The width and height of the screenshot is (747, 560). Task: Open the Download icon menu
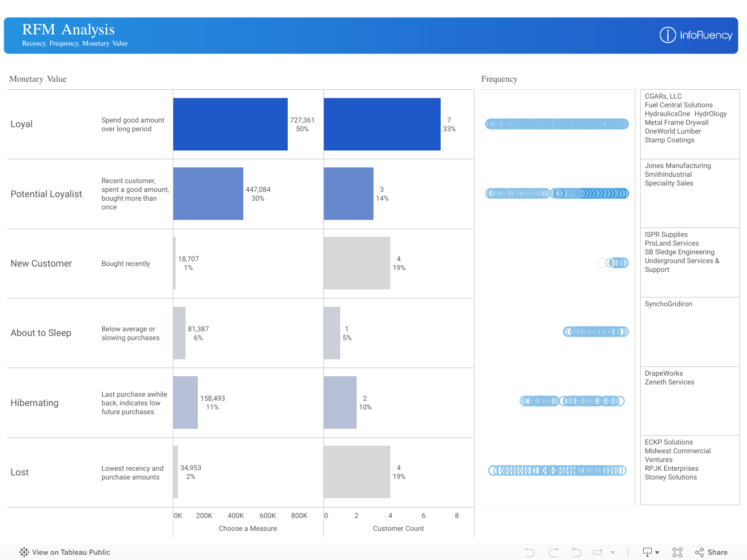pyautogui.click(x=650, y=552)
